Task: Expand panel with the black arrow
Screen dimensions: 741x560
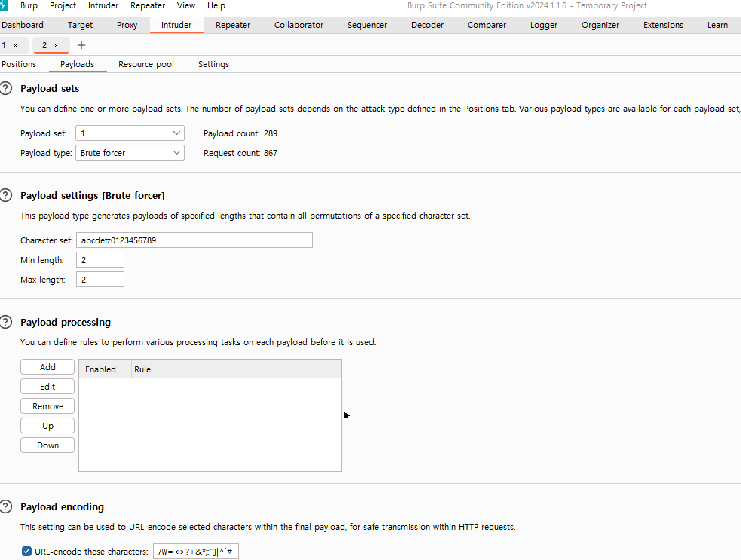Action: click(346, 415)
